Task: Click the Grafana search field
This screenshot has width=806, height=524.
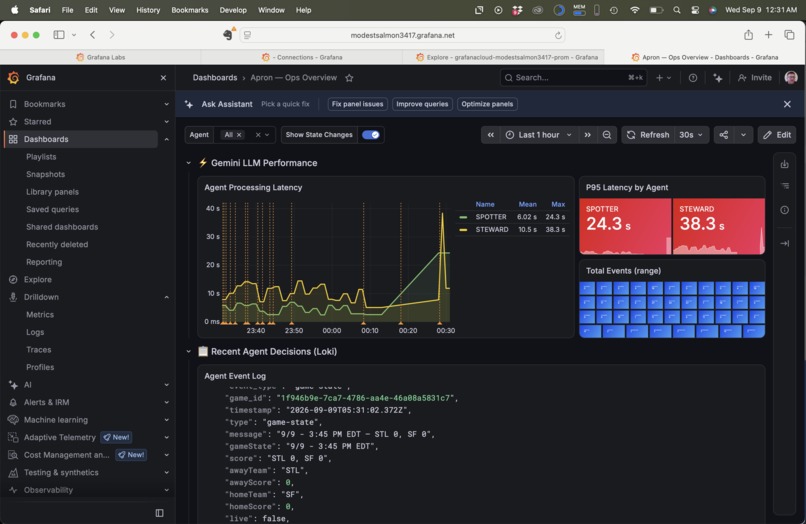Action: coord(573,78)
